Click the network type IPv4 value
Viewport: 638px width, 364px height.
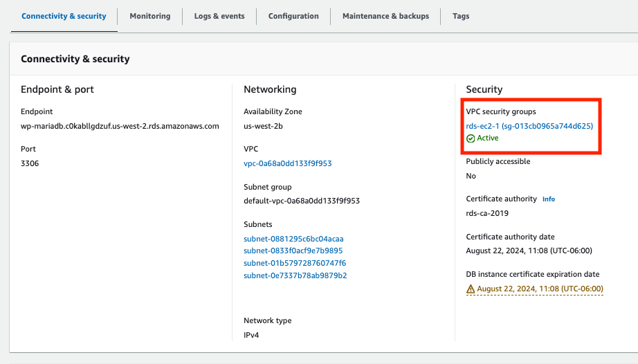(251, 335)
